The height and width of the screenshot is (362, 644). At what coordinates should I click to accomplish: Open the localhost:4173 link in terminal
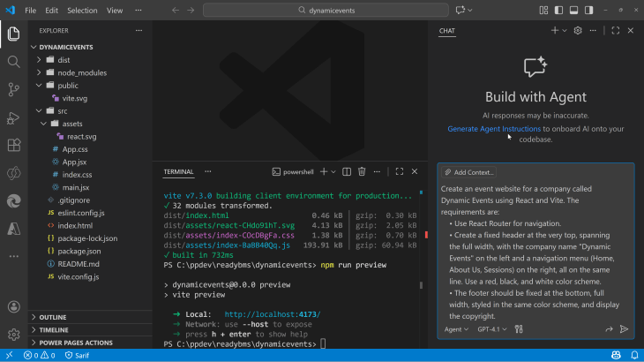[273, 314]
